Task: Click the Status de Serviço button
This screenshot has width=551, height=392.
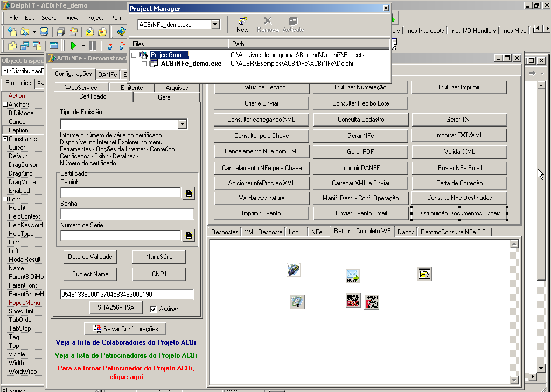Action: pyautogui.click(x=261, y=87)
